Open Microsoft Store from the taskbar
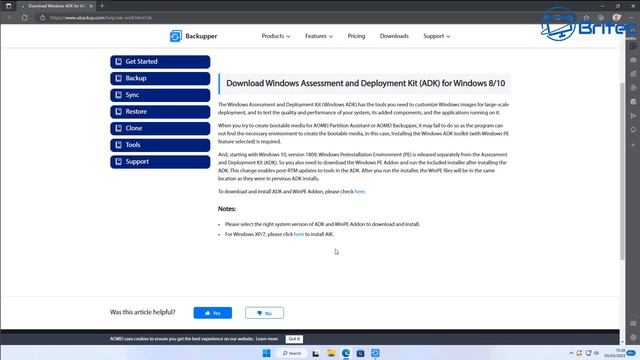The height and width of the screenshot is (360, 640). click(360, 353)
